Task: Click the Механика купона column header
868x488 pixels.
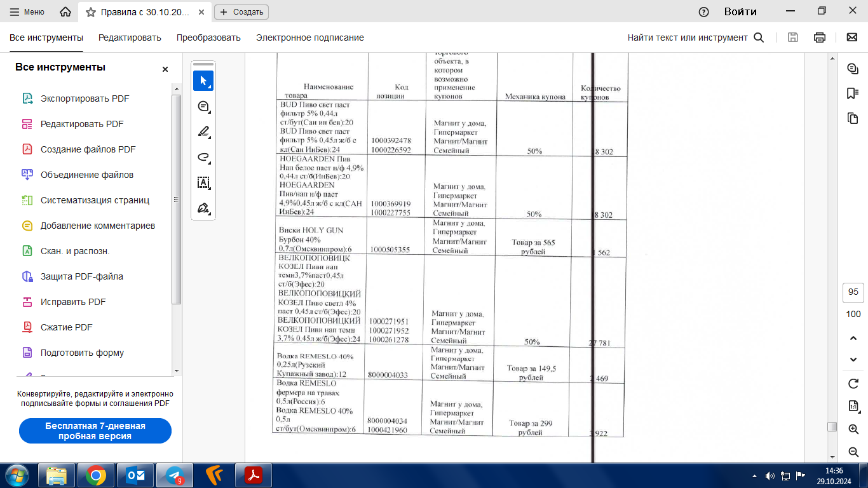Action: point(535,97)
